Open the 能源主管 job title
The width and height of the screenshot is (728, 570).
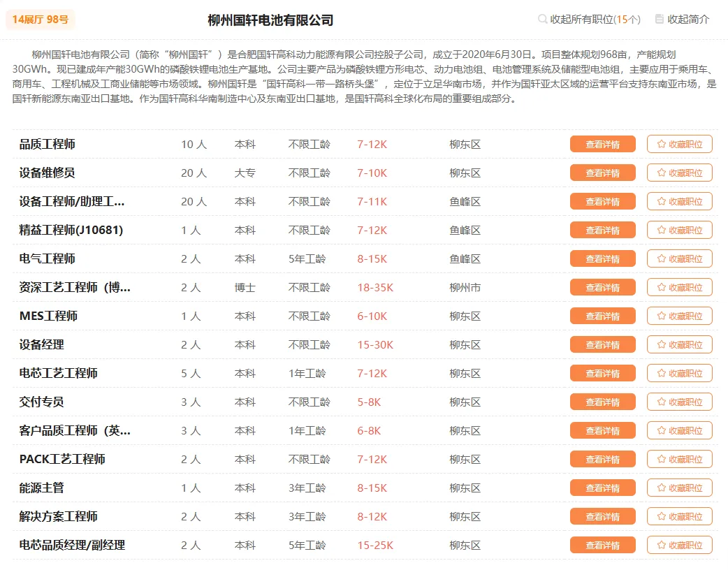coord(41,488)
